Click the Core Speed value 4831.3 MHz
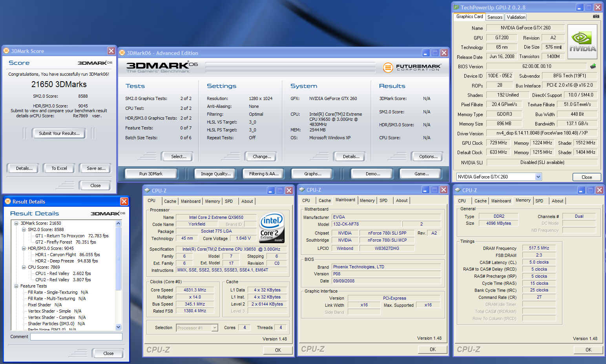This screenshot has width=606, height=364. click(195, 290)
